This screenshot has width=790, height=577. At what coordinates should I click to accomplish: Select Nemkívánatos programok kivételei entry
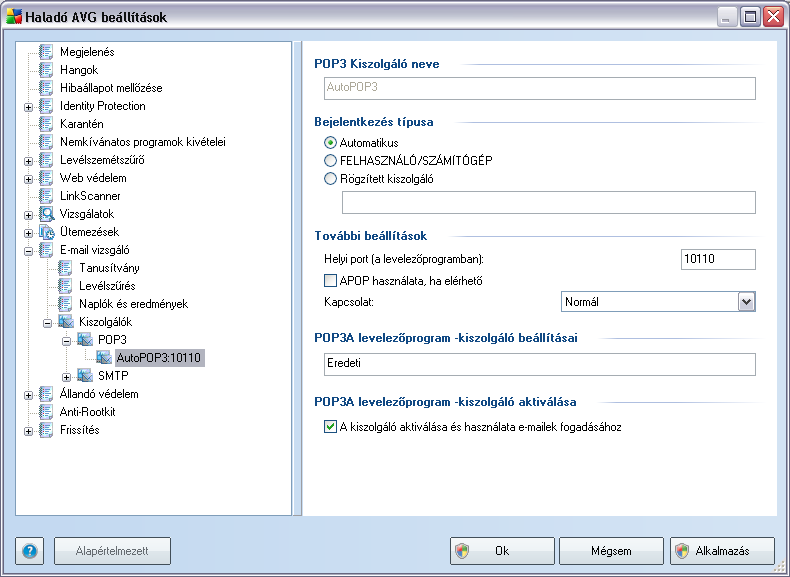click(143, 142)
